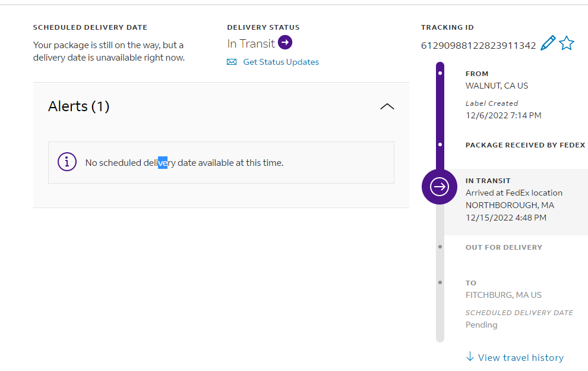
Task: Click the down arrow beside View travel history
Action: click(x=470, y=357)
